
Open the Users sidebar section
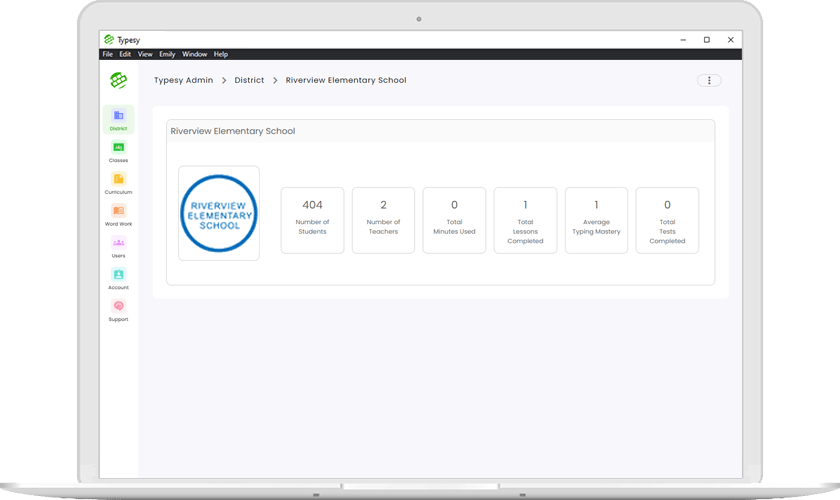118,247
